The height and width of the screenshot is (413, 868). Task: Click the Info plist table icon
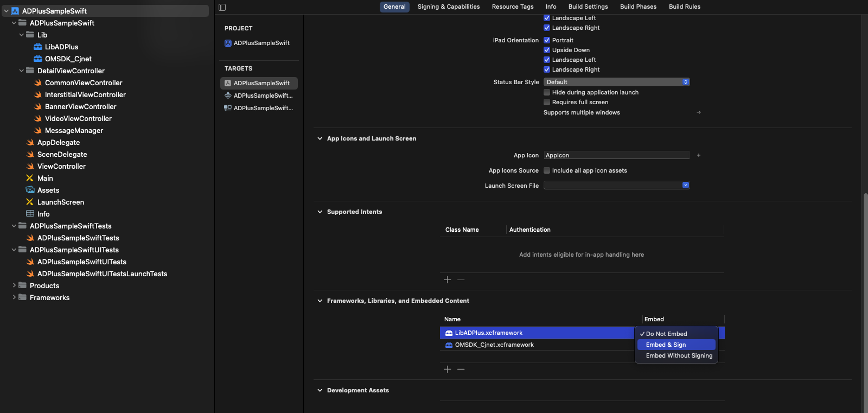pos(30,214)
